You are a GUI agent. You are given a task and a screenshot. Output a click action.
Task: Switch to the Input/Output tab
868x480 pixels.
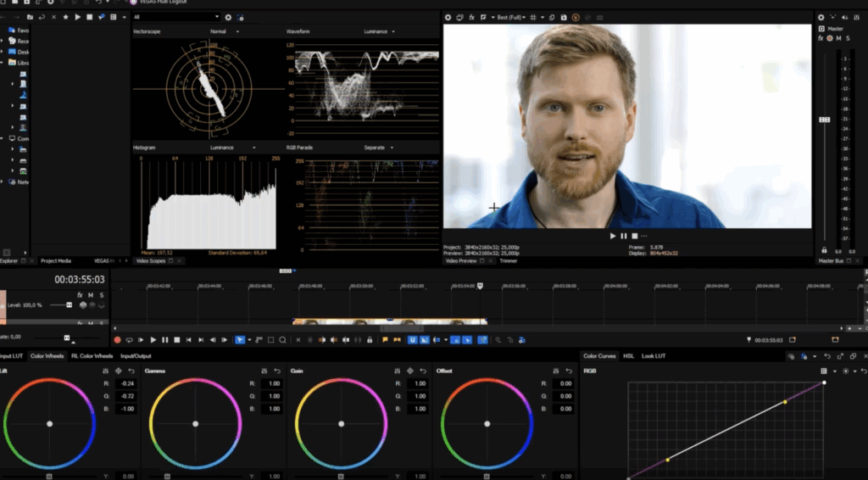coord(136,356)
